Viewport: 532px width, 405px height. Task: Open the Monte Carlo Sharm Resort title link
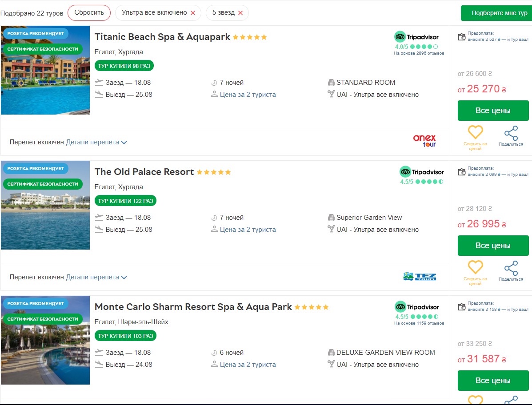193,307
